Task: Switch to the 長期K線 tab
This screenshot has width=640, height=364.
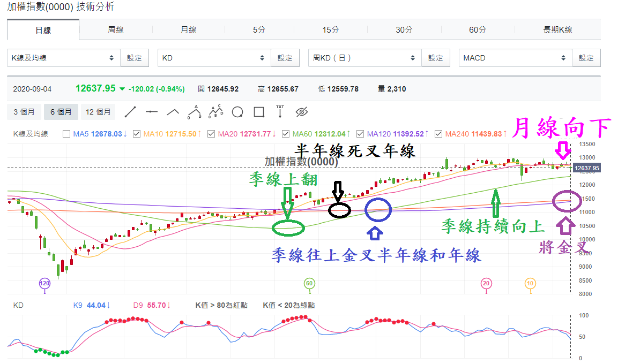Action: (557, 30)
